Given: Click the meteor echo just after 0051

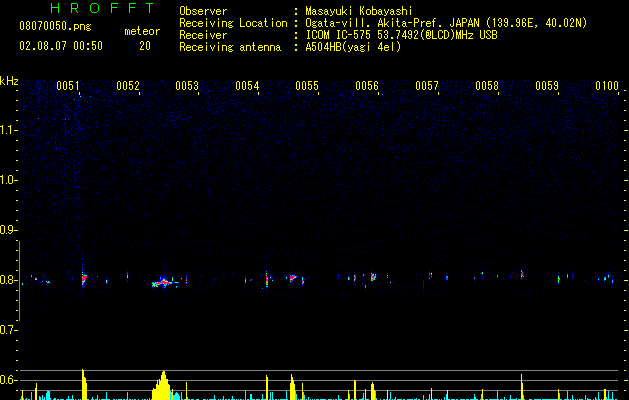Looking at the screenshot, I should coord(84,278).
